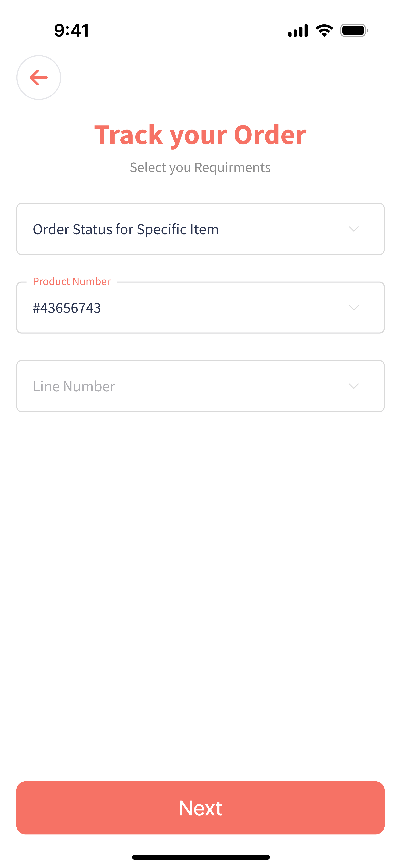401x868 pixels.
Task: Open the Order Status for Specific Item dropdown
Action: [200, 229]
